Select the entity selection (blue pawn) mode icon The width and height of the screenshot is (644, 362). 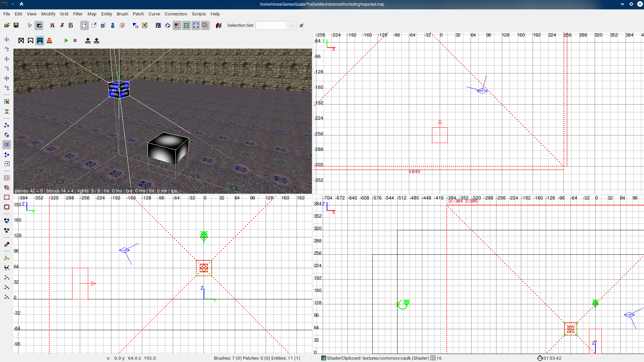pos(113,25)
